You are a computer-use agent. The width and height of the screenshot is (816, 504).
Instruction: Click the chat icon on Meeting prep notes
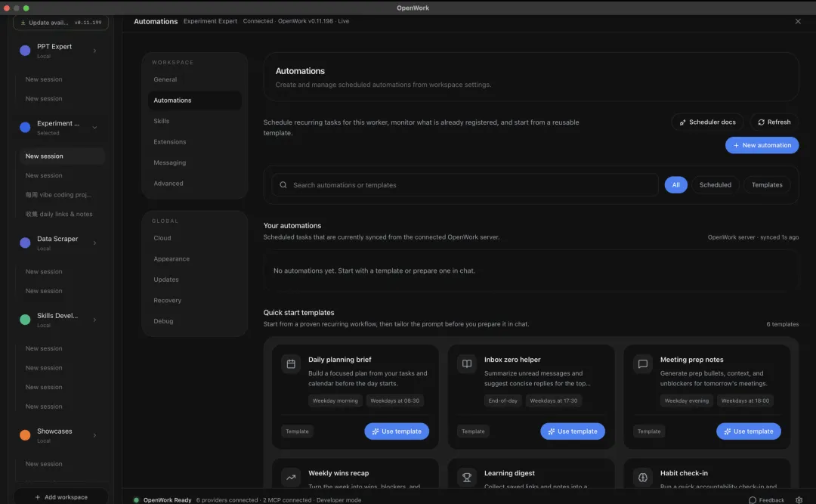click(643, 364)
